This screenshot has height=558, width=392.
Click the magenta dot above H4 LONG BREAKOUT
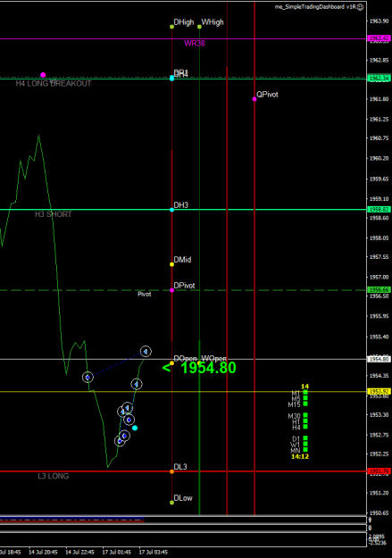coord(43,75)
